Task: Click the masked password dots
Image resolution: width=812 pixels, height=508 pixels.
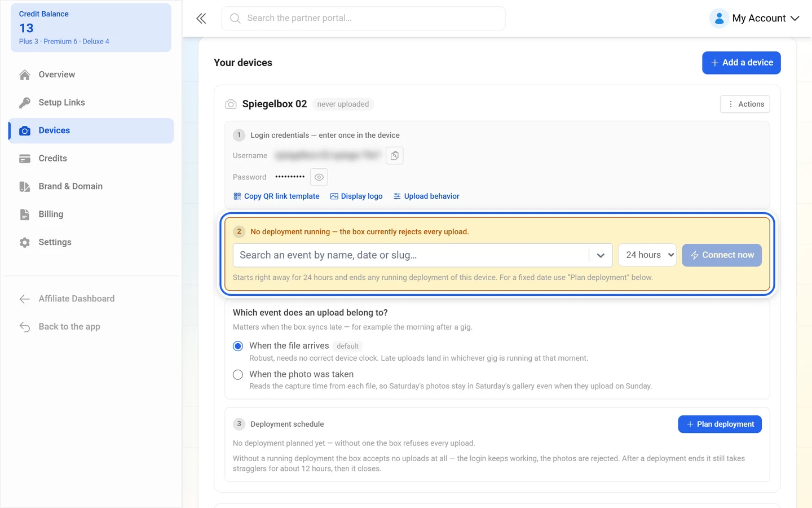Action: (x=290, y=177)
